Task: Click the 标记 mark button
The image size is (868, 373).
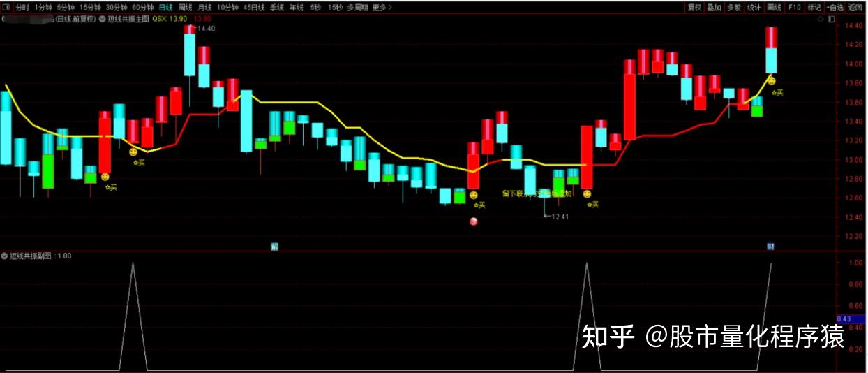Action: click(814, 8)
